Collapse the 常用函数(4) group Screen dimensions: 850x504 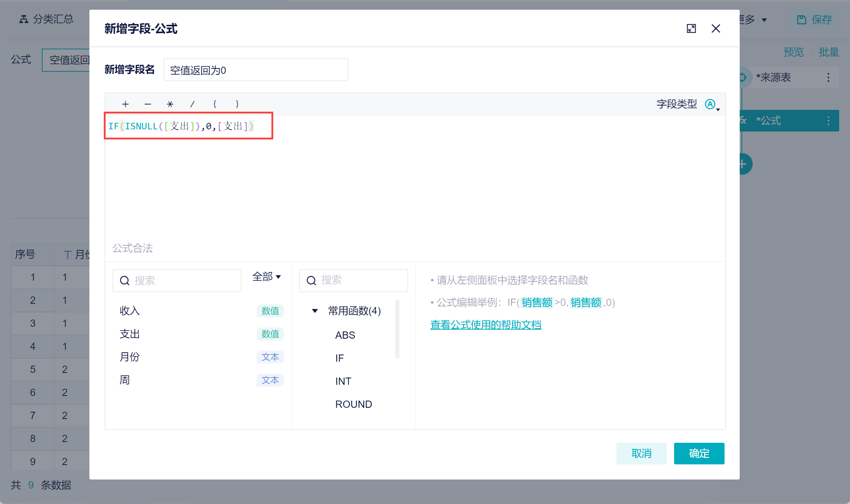tap(315, 311)
